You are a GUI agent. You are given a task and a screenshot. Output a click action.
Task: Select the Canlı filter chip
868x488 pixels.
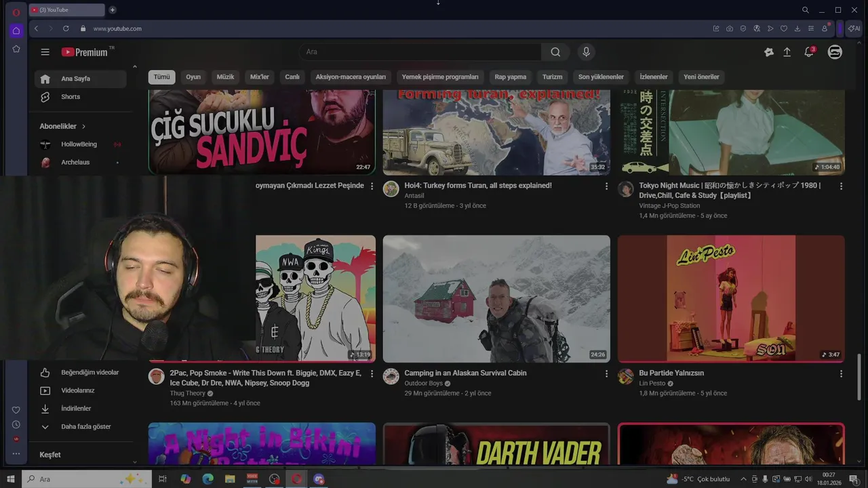point(292,77)
